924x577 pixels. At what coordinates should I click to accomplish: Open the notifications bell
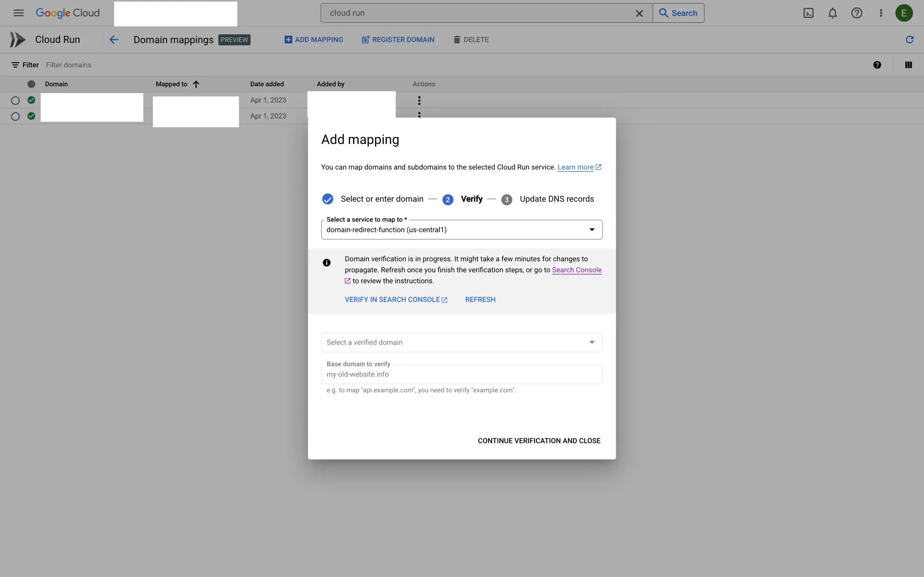coord(832,13)
